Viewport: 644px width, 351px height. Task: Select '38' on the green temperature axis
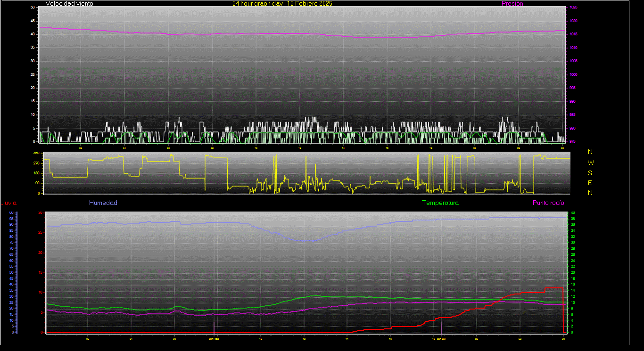click(573, 219)
